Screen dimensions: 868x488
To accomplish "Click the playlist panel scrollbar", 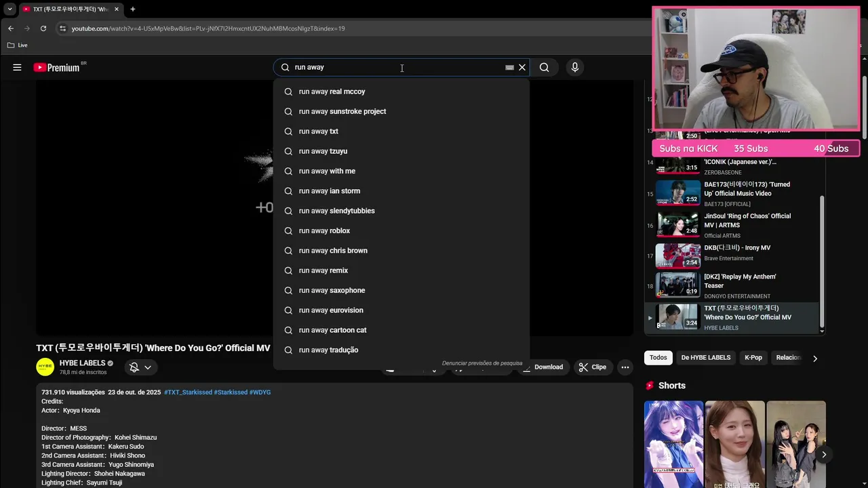I will [822, 261].
